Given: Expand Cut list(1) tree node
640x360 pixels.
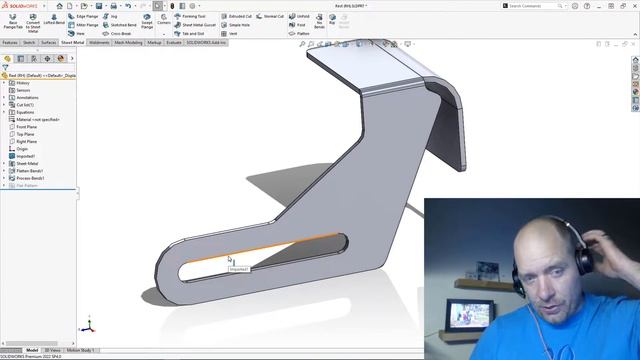Looking at the screenshot, I should (4, 105).
